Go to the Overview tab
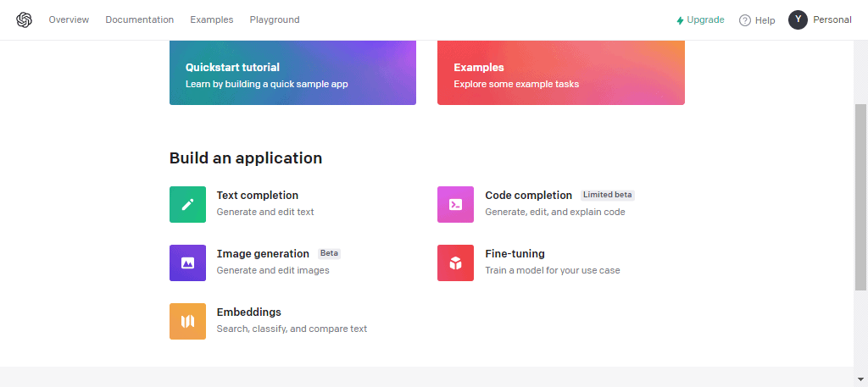 click(x=69, y=20)
